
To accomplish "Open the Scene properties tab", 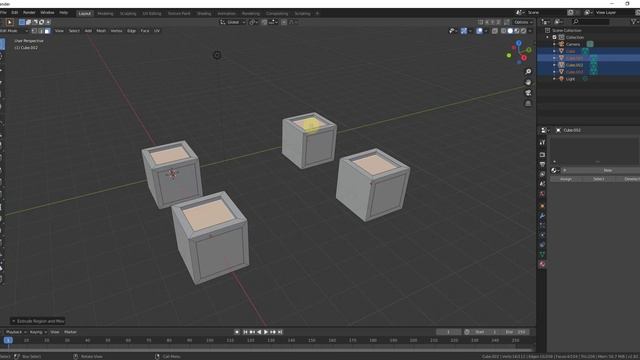I will pyautogui.click(x=542, y=184).
